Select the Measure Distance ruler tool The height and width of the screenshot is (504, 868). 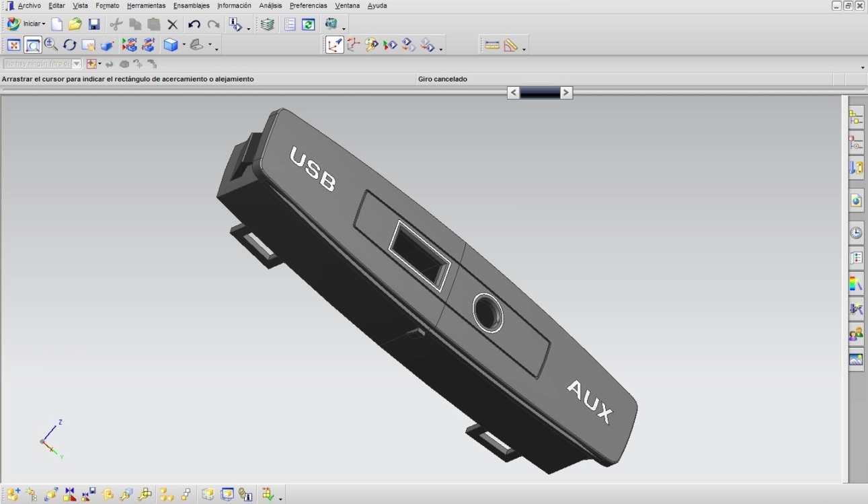point(492,45)
